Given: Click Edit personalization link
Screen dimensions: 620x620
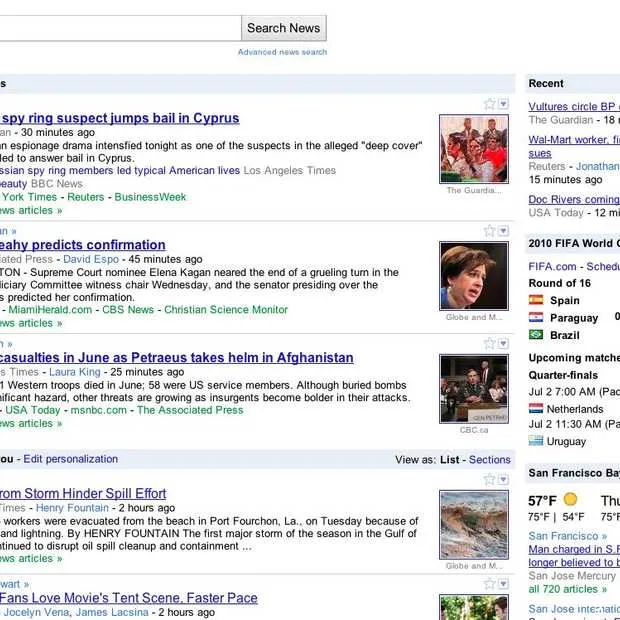Looking at the screenshot, I should pos(70,459).
